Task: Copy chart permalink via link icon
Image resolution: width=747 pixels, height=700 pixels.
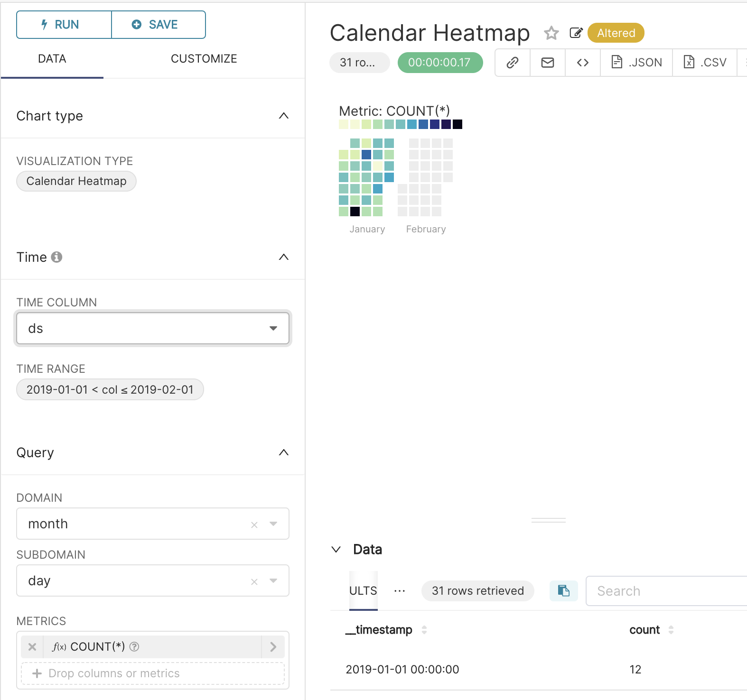Action: click(x=513, y=63)
